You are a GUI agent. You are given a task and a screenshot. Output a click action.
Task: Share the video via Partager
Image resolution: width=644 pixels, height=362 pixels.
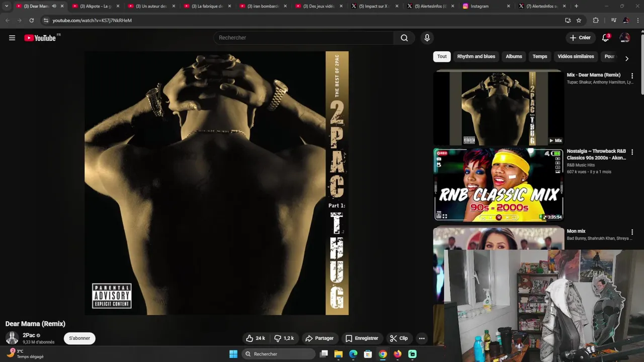coord(319,338)
